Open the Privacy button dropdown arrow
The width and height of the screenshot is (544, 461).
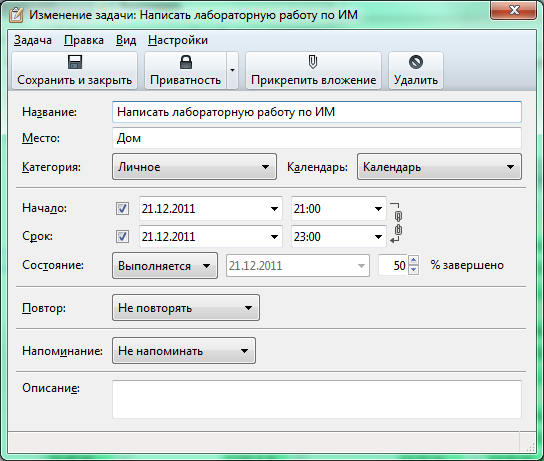pos(232,70)
